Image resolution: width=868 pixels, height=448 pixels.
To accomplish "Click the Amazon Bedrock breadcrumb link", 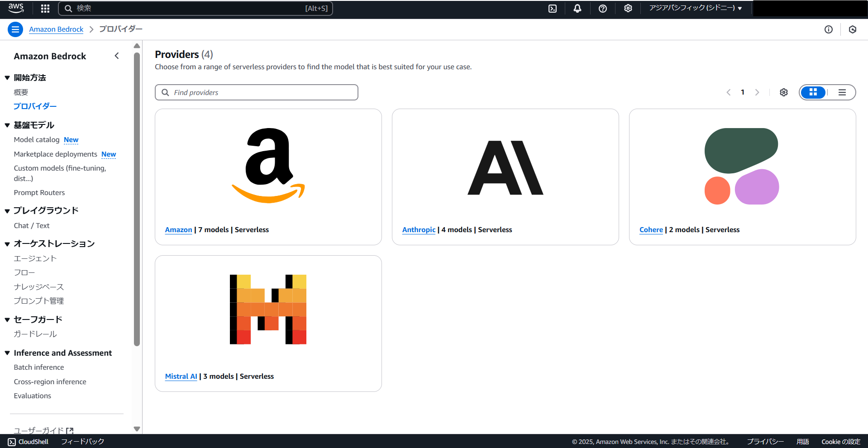I will click(56, 29).
